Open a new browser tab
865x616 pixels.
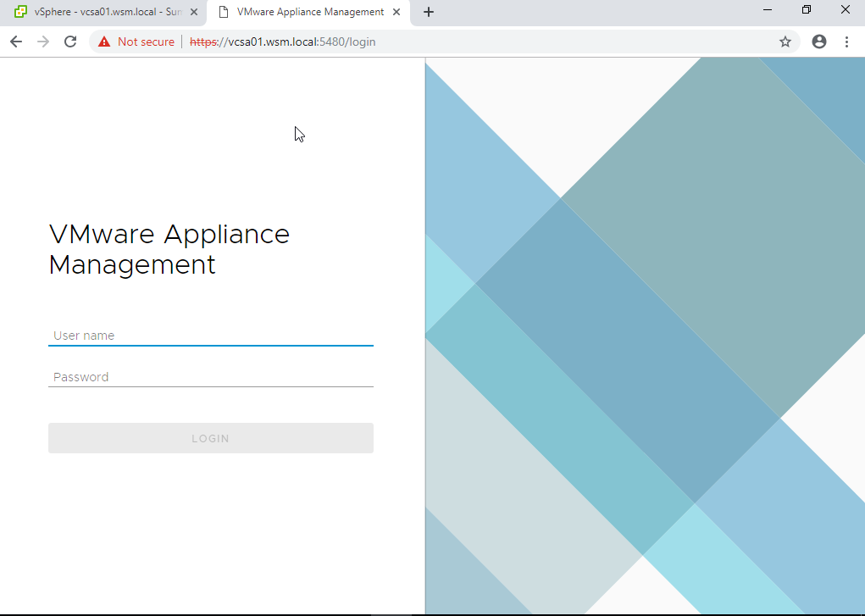point(429,12)
